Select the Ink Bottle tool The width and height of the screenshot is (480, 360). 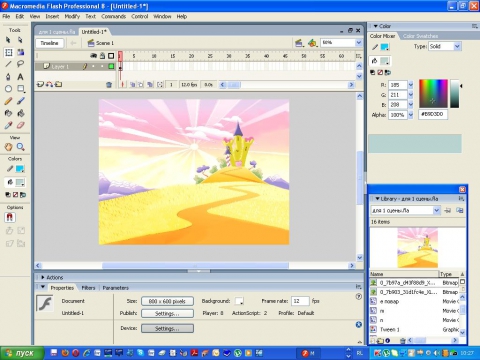click(x=8, y=113)
